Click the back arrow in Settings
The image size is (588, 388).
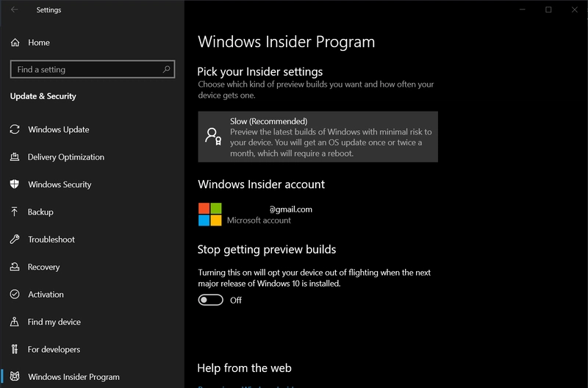pos(15,10)
